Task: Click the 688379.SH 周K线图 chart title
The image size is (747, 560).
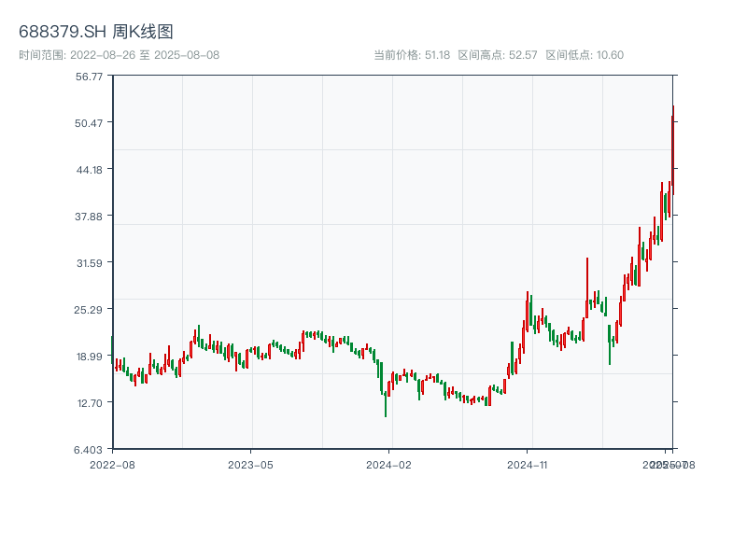Action: pos(96,32)
